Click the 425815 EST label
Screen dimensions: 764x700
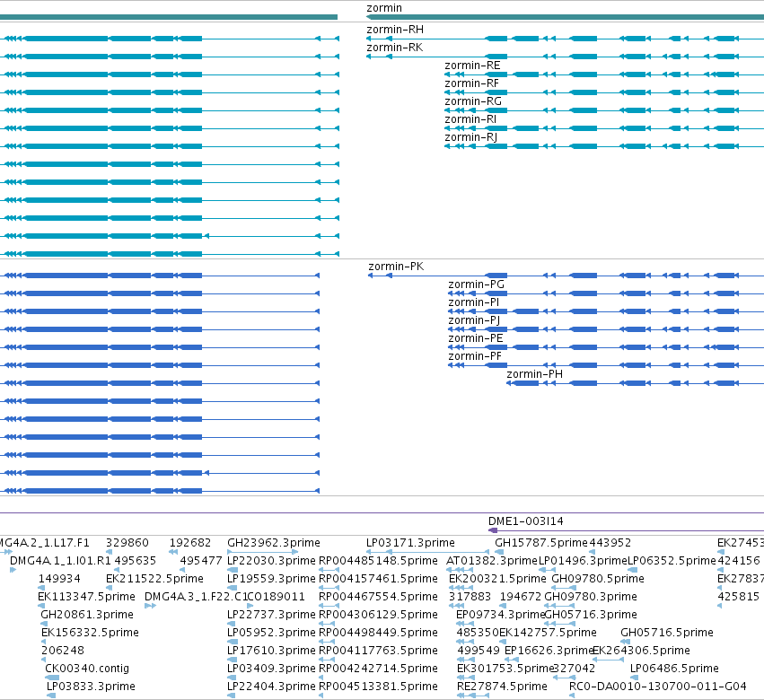click(738, 597)
